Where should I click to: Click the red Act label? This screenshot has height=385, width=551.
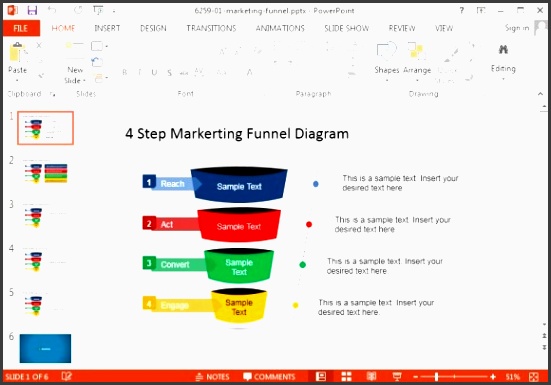coord(171,224)
